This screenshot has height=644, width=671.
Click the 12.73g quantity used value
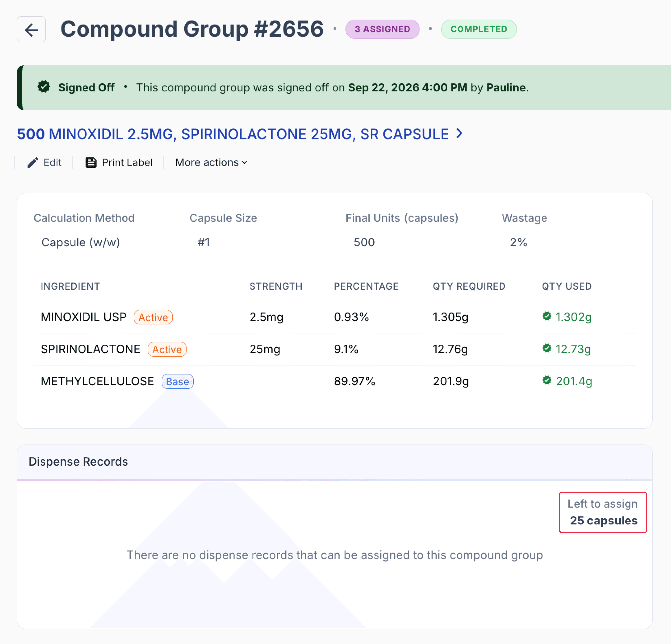pos(573,349)
